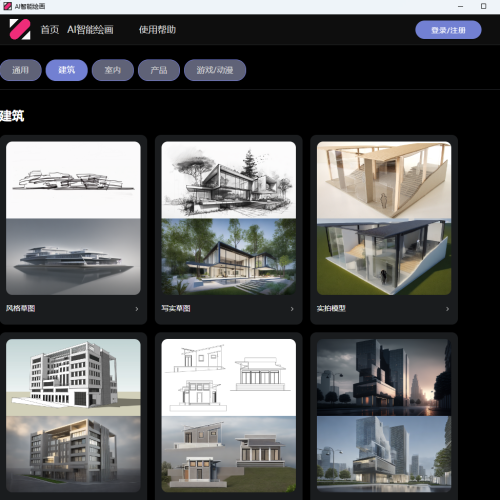The image size is (500, 500).
Task: Select the dark skyscraper render thumbnail
Action: [384, 415]
